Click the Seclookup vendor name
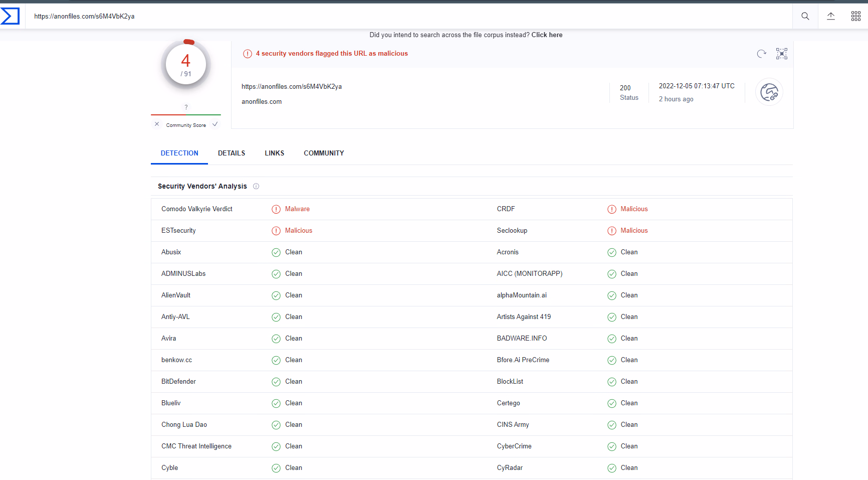 [512, 231]
